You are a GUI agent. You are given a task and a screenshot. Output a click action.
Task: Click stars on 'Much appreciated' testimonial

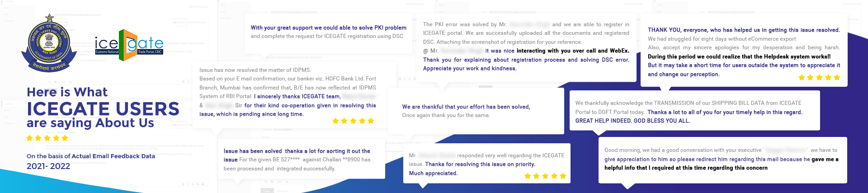(x=545, y=176)
